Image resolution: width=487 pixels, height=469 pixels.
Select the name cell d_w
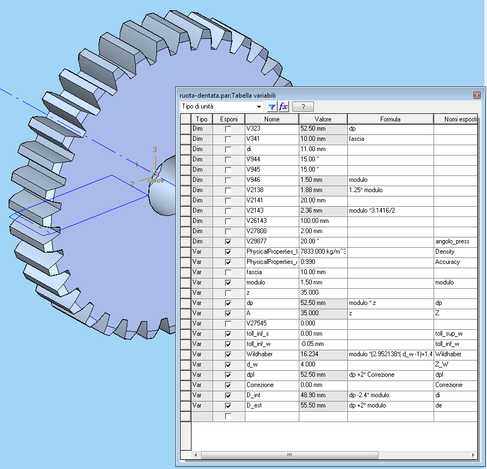click(272, 365)
